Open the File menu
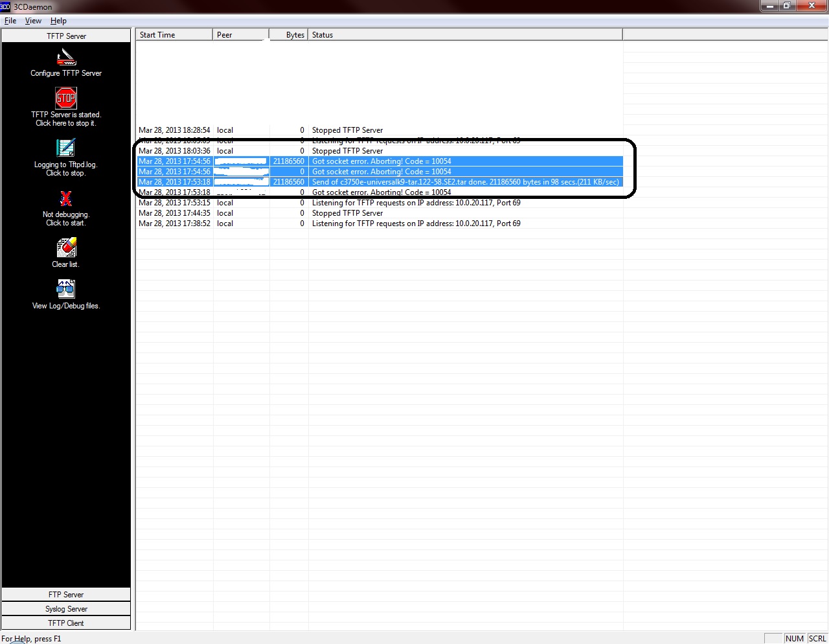 coord(10,21)
